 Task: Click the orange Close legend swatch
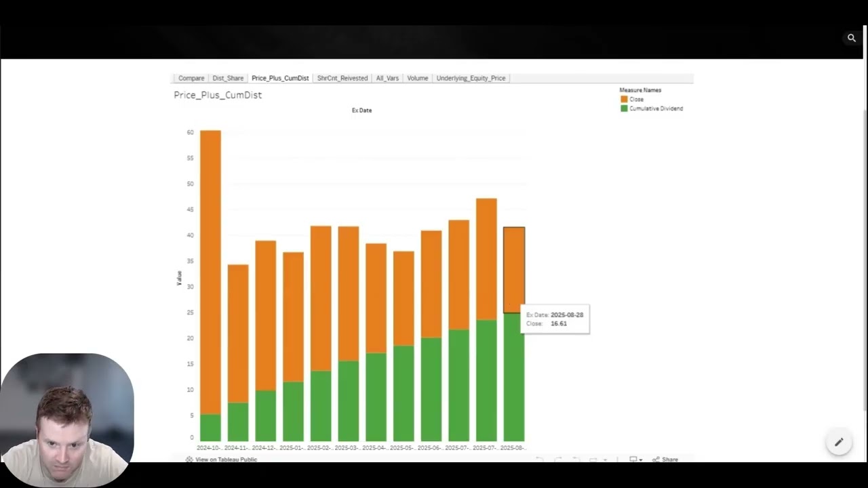[624, 99]
